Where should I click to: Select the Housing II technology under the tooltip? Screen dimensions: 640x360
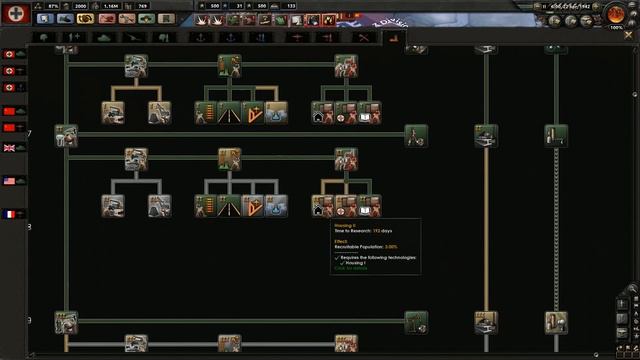coord(322,206)
